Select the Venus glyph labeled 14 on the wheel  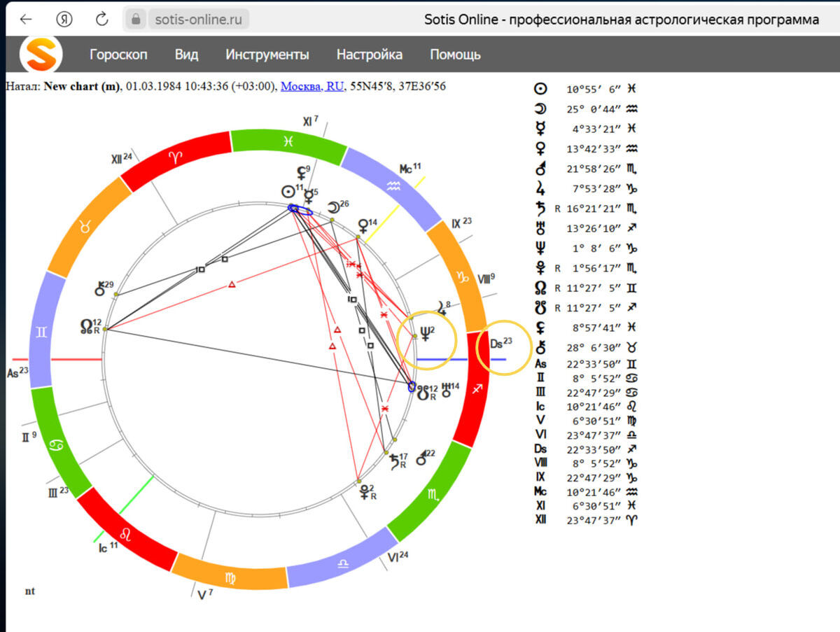(x=363, y=226)
